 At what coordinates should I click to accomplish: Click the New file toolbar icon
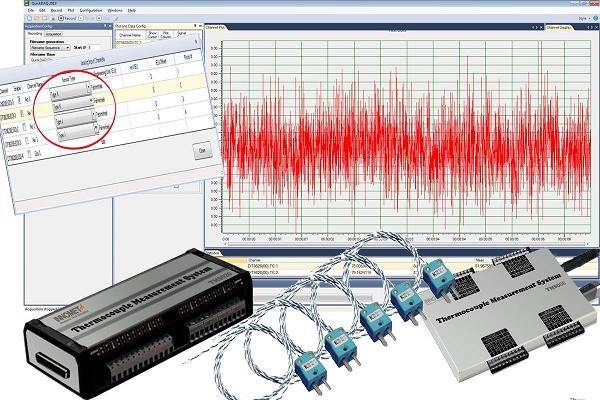click(x=29, y=18)
